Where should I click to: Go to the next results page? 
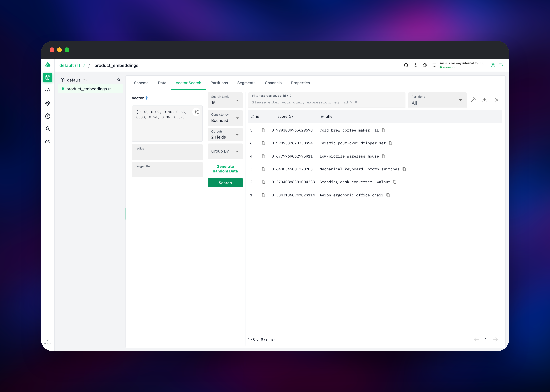point(495,339)
